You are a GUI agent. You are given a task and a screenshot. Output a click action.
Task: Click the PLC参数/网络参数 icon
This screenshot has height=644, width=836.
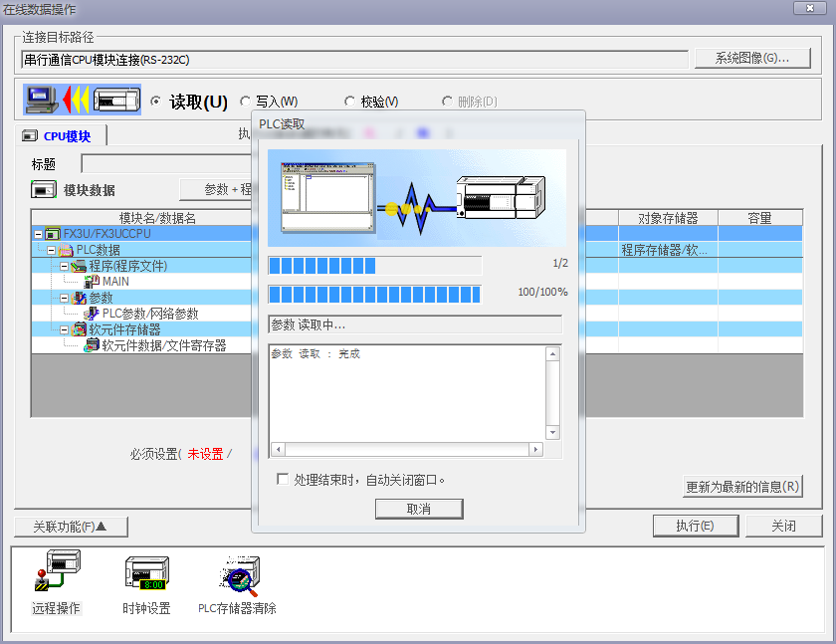pos(92,314)
